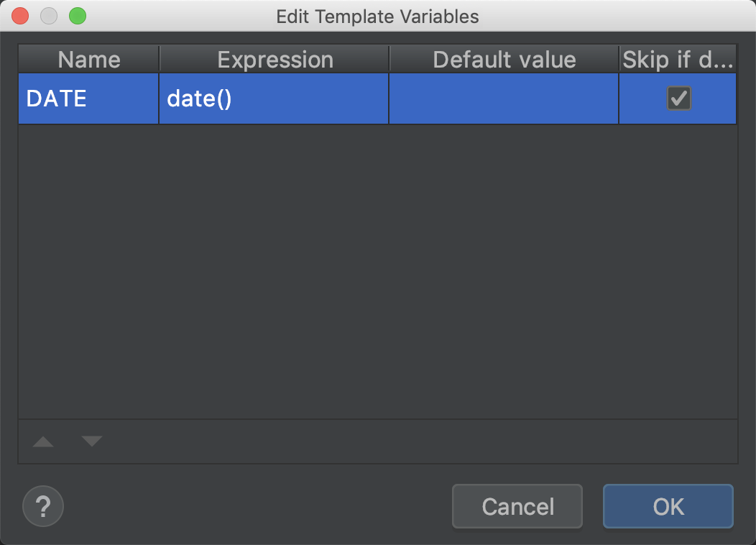Click the green zoom window button
Viewport: 756px width, 545px height.
click(78, 16)
